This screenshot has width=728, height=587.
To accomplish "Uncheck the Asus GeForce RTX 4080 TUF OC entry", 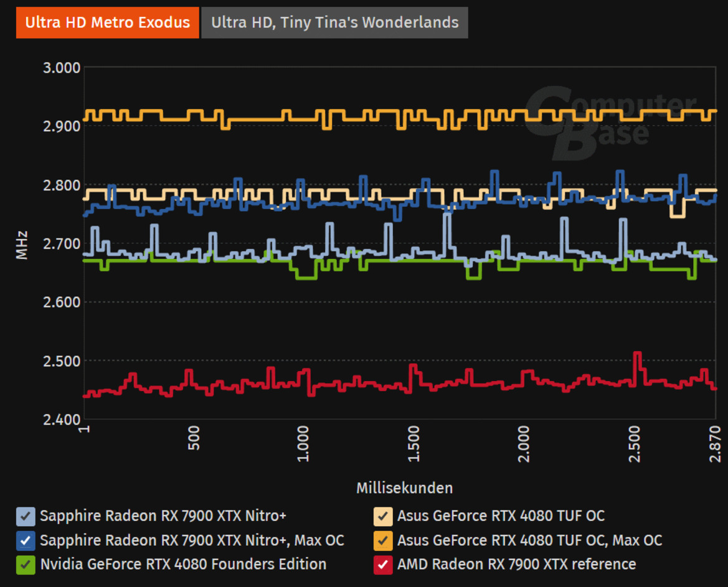I will pyautogui.click(x=382, y=516).
